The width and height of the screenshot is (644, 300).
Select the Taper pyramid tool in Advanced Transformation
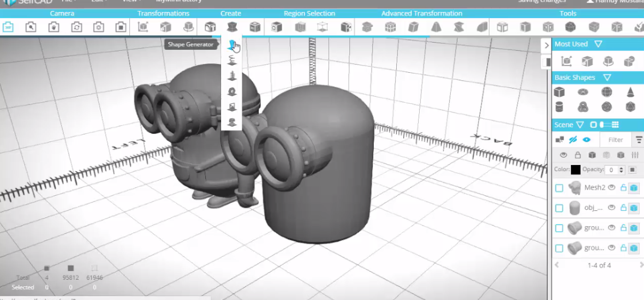tap(436, 27)
